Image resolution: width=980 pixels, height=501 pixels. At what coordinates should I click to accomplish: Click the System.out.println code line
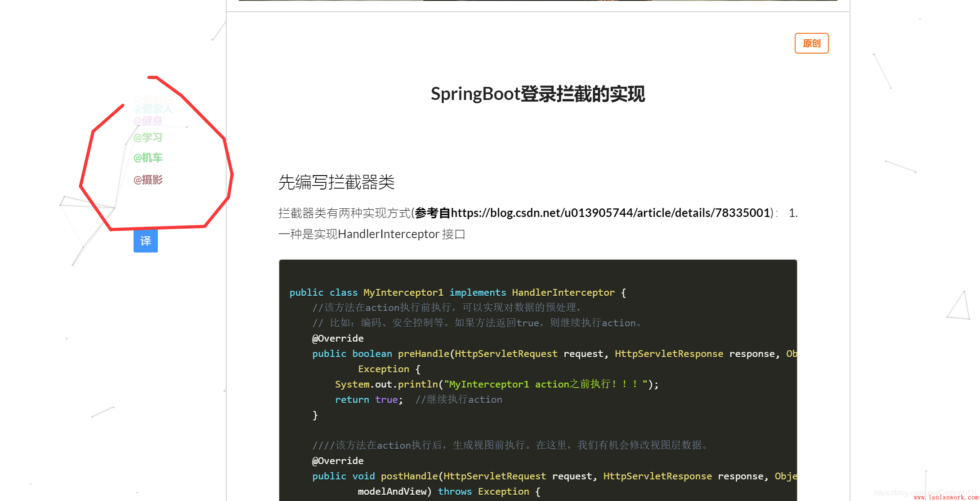coord(496,384)
